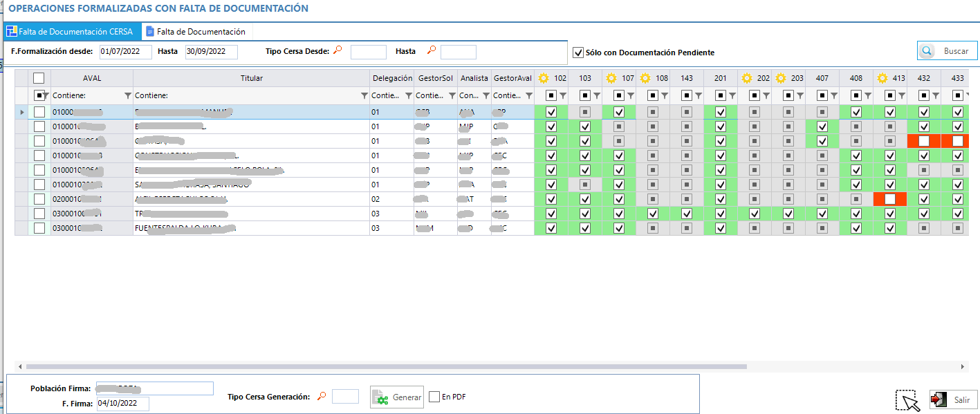Screen dimensions: 980x414
Task: Toggle Sólo con Documentación Pendiente checkbox
Action: (x=578, y=53)
